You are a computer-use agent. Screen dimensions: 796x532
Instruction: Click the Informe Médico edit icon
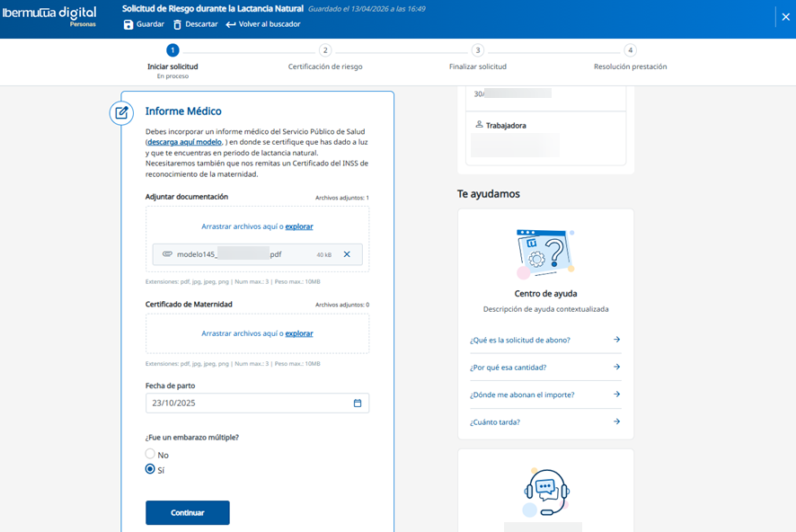(121, 112)
